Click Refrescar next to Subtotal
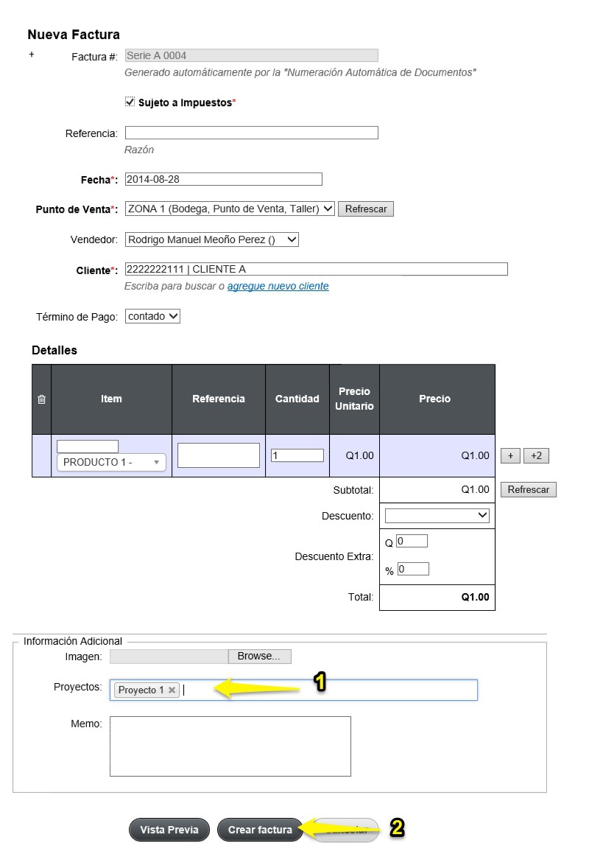The image size is (589, 868). point(528,489)
